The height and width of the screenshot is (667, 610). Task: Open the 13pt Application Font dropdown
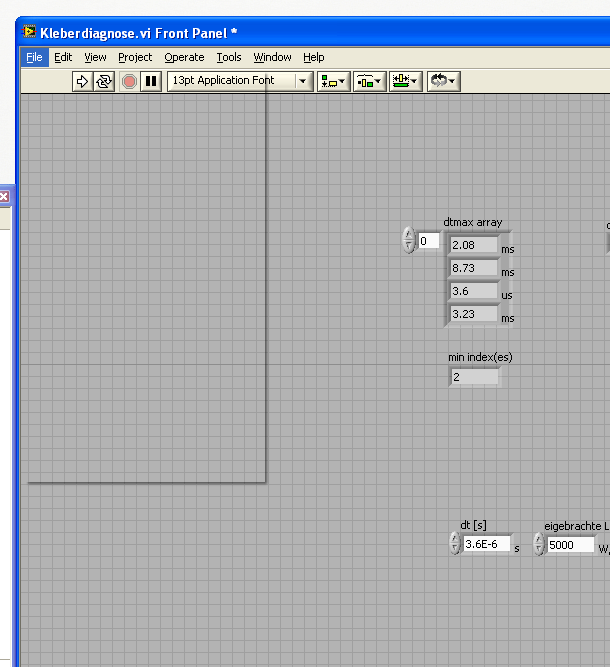point(240,81)
